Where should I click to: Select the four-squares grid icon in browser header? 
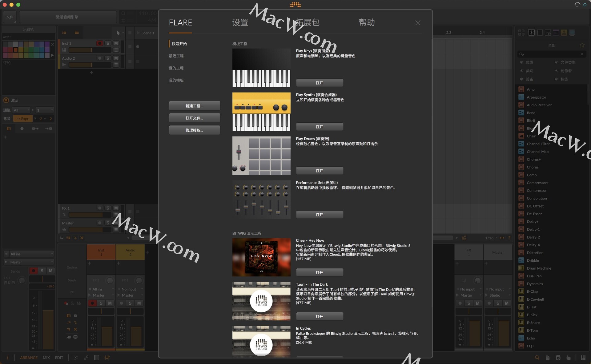(521, 33)
